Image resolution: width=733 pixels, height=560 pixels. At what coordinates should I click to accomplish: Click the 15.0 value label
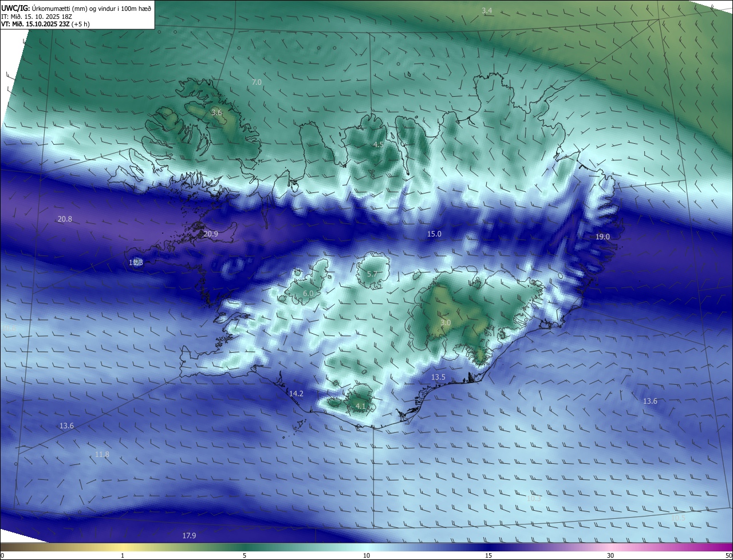pyautogui.click(x=434, y=234)
